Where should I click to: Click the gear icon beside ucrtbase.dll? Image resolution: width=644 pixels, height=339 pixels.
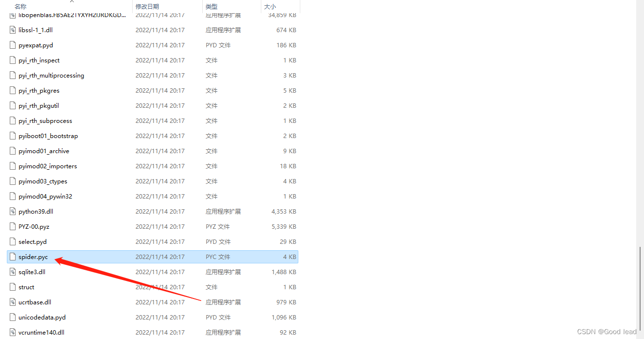(x=12, y=302)
